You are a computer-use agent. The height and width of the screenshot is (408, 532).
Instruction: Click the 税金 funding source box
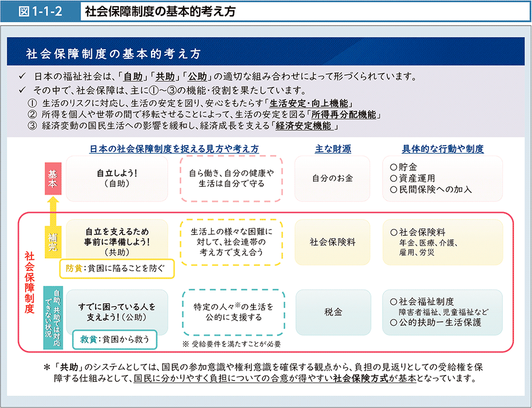coord(333,312)
